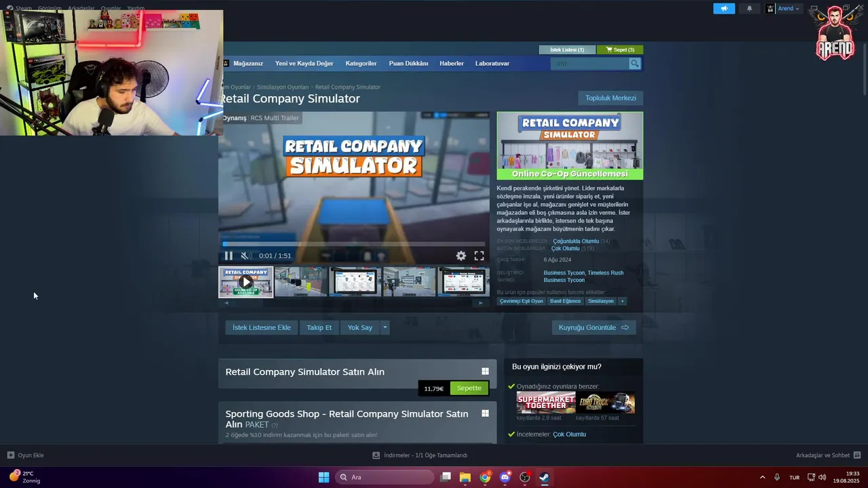868x488 pixels.
Task: Pause the RCS Multi Trailer video
Action: coord(229,256)
